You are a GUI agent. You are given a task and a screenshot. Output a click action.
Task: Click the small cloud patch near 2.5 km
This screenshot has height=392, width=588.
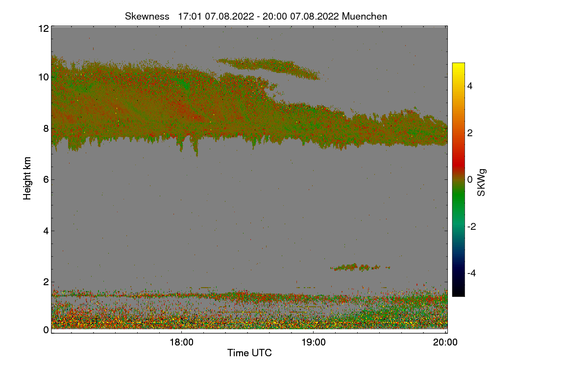click(360, 267)
